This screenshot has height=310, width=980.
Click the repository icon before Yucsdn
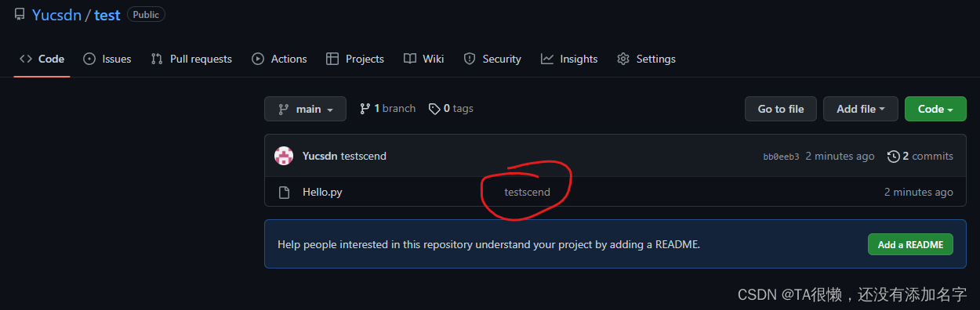20,15
